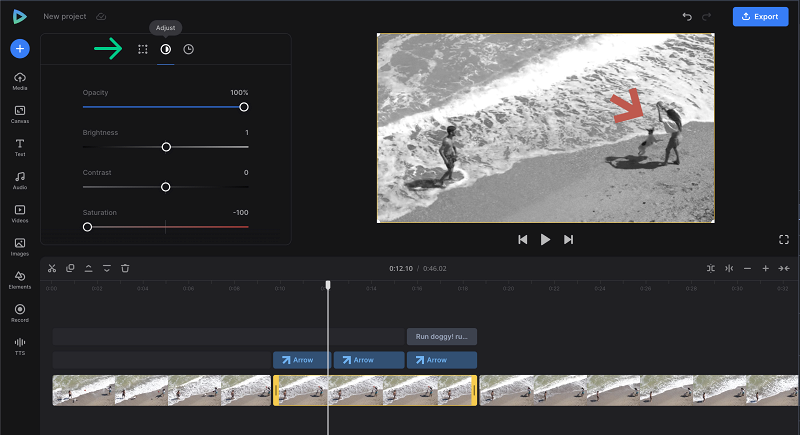
Task: Click the New project title
Action: tap(65, 16)
